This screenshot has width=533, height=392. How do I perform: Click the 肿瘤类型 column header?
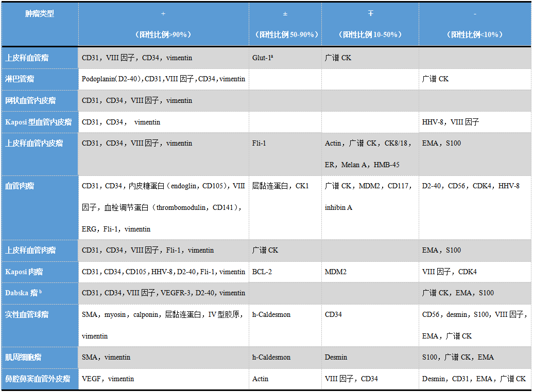[x=40, y=14]
